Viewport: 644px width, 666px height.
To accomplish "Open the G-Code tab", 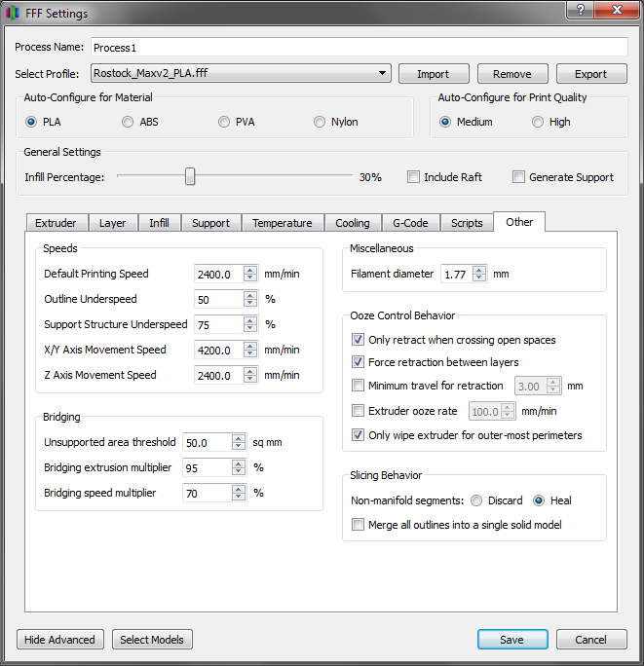I will 410,223.
